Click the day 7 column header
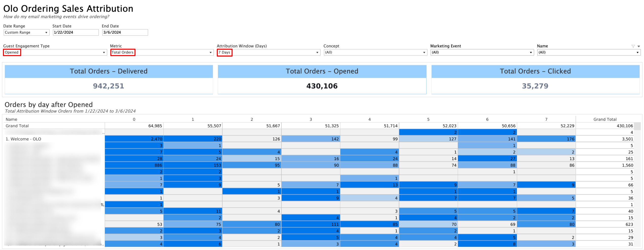 546,119
